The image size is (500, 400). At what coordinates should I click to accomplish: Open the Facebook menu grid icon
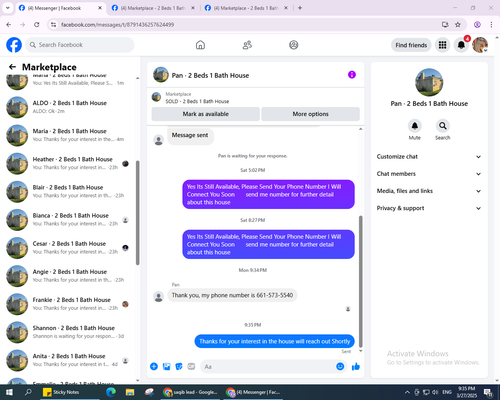442,45
